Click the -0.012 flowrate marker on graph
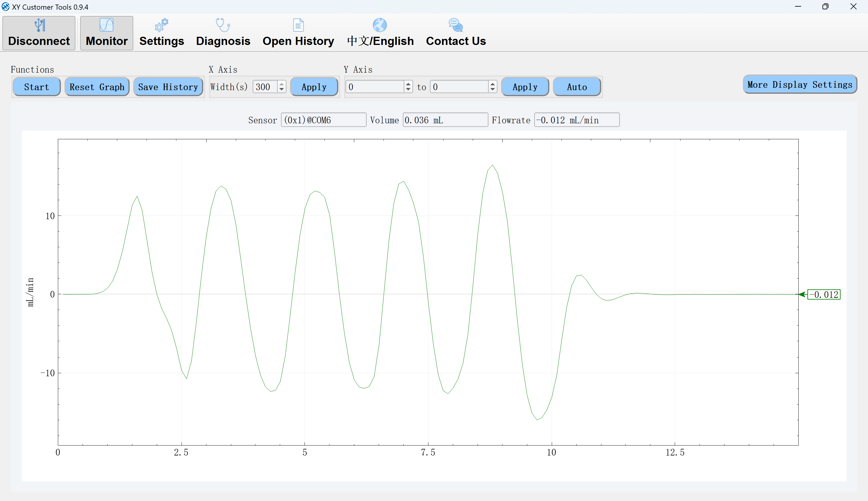This screenshot has height=501, width=868. 823,295
